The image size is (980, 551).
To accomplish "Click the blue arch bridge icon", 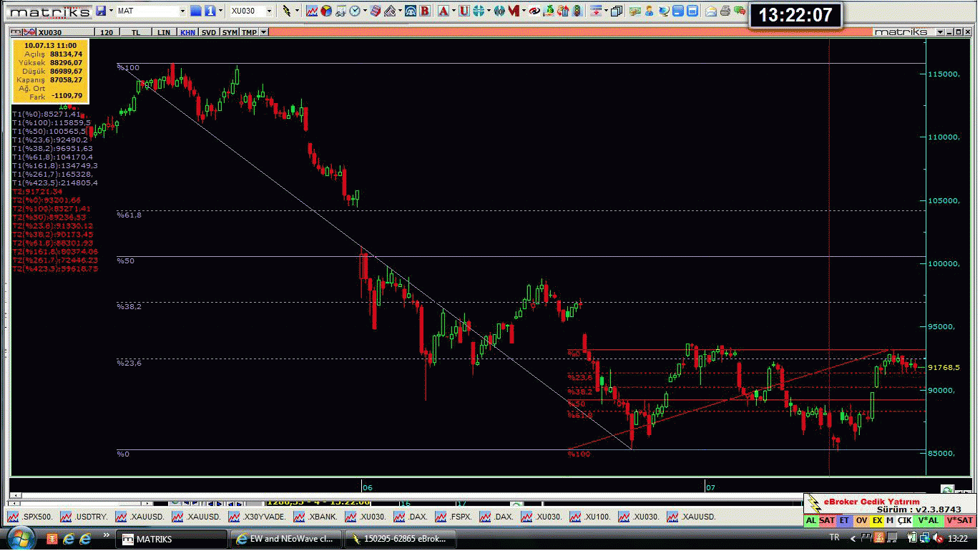I will pyautogui.click(x=411, y=11).
